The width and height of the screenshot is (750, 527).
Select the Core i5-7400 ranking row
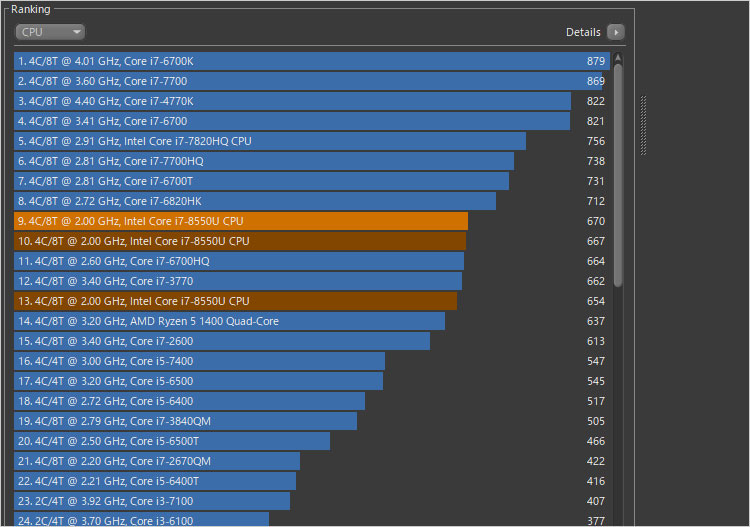312,361
